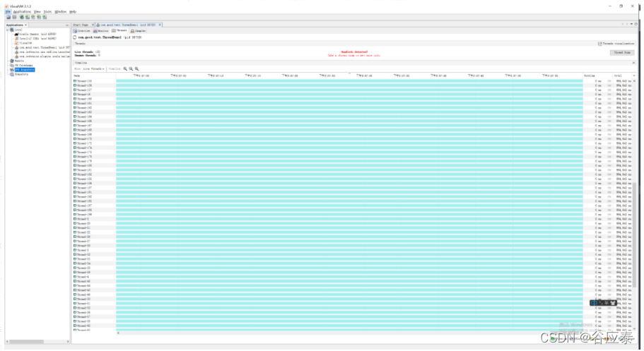
Task: Select org.jetbrains.jps.cmdline.Launcher tree item
Action: click(42, 52)
